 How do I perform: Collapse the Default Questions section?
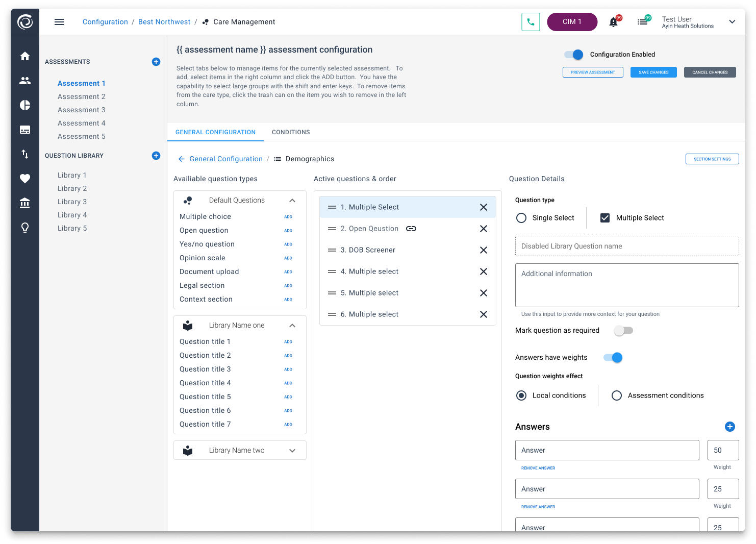pyautogui.click(x=292, y=201)
